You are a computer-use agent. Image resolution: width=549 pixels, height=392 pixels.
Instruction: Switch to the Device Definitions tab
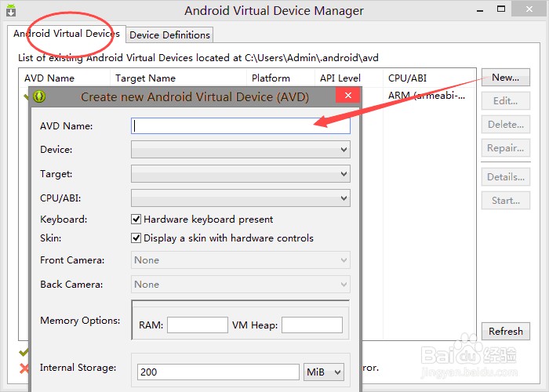pyautogui.click(x=169, y=35)
